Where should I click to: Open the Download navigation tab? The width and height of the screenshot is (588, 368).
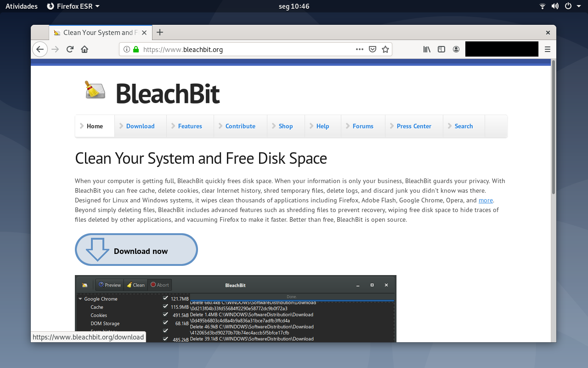click(141, 126)
